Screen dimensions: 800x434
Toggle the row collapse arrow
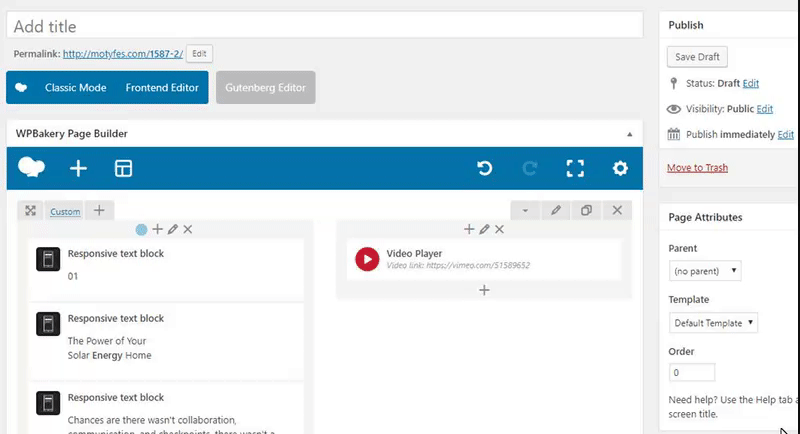[x=525, y=210]
